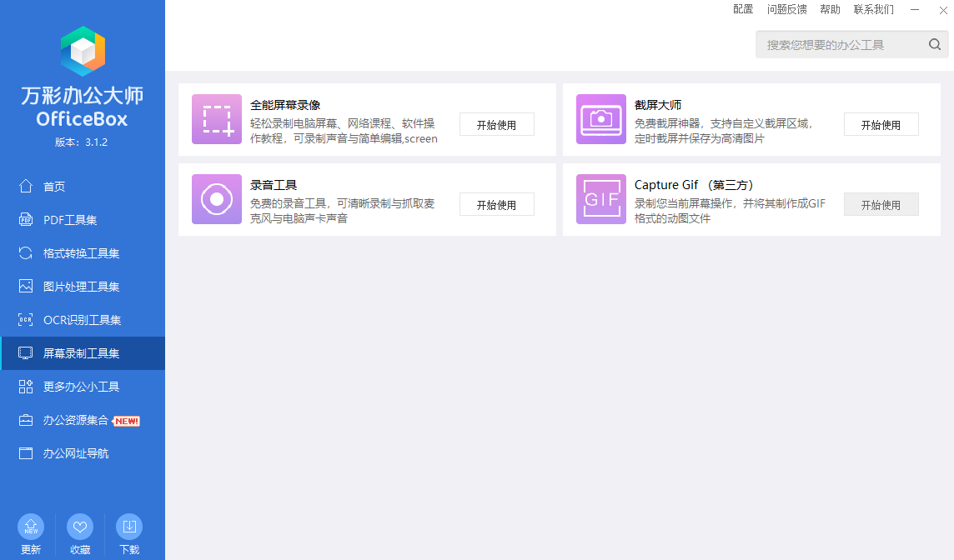Viewport: 954px width, 560px height.
Task: Click the OfficeBox hexagon logo
Action: (x=83, y=52)
